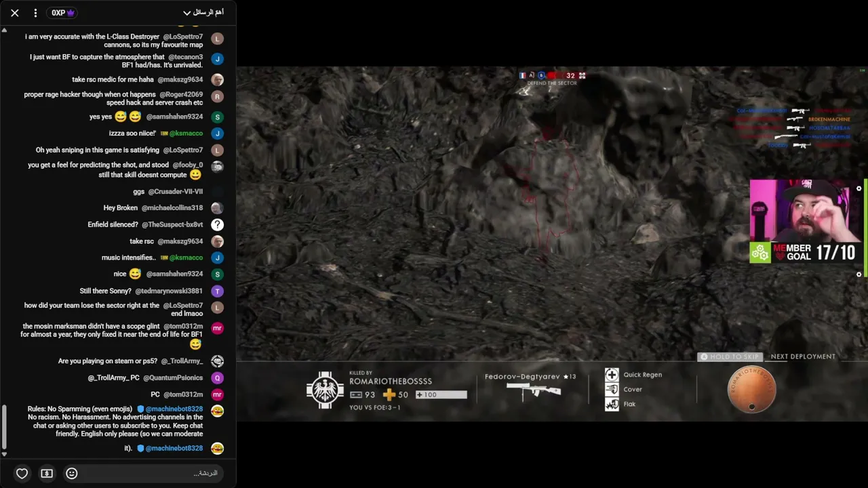
Task: Click the killer's copper dog tag
Action: click(751, 390)
